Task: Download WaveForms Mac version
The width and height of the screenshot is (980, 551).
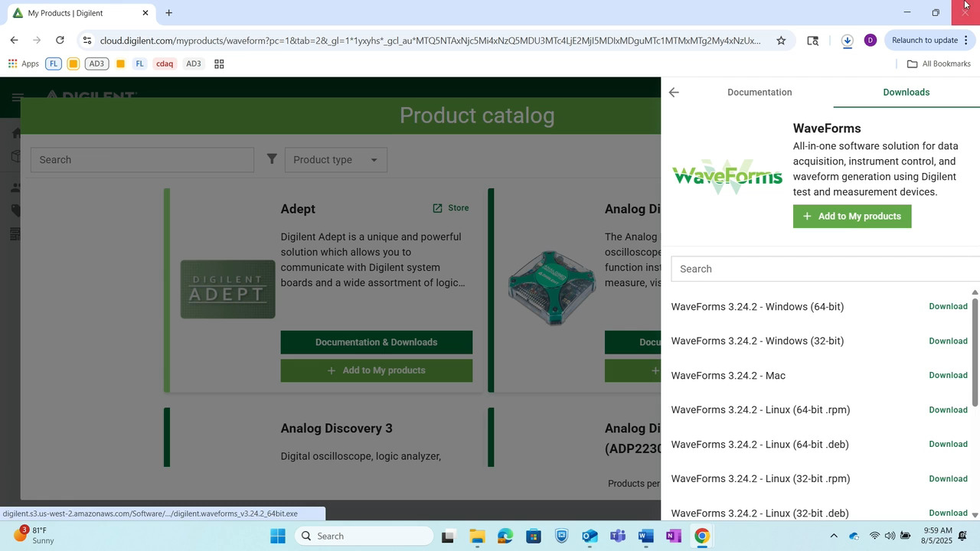Action: [948, 376]
